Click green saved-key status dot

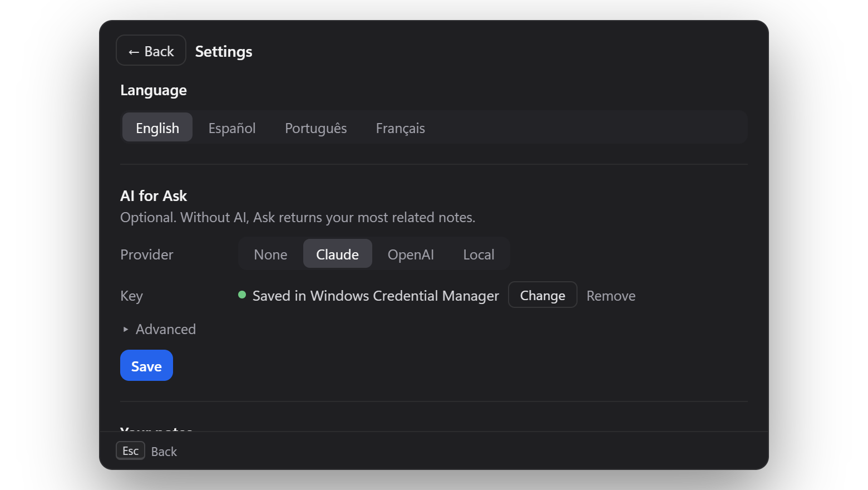[242, 295]
